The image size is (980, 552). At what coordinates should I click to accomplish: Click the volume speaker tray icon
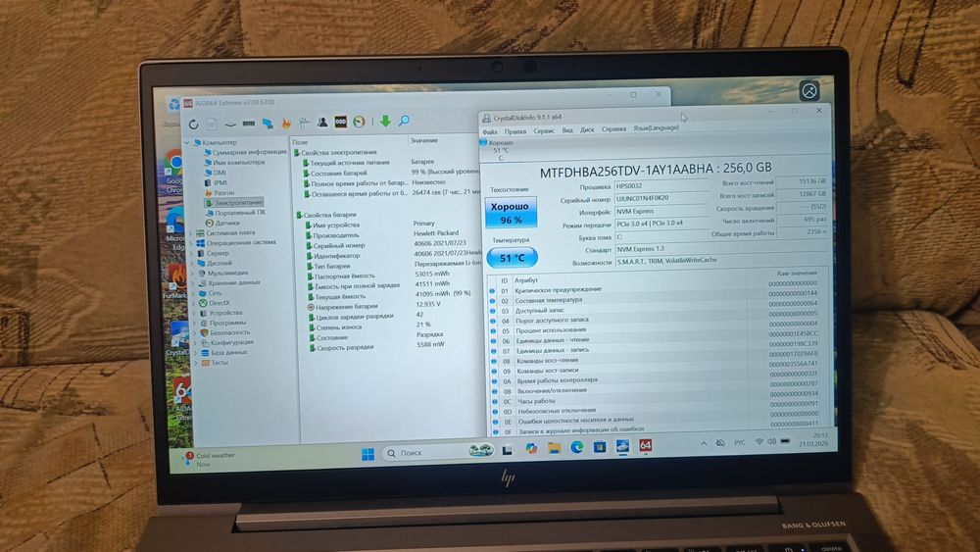point(772,441)
